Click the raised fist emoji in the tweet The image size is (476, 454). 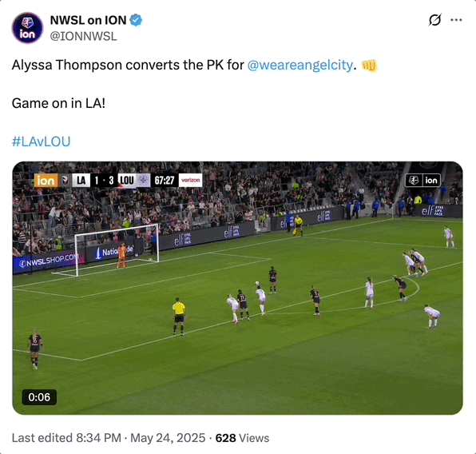click(369, 65)
